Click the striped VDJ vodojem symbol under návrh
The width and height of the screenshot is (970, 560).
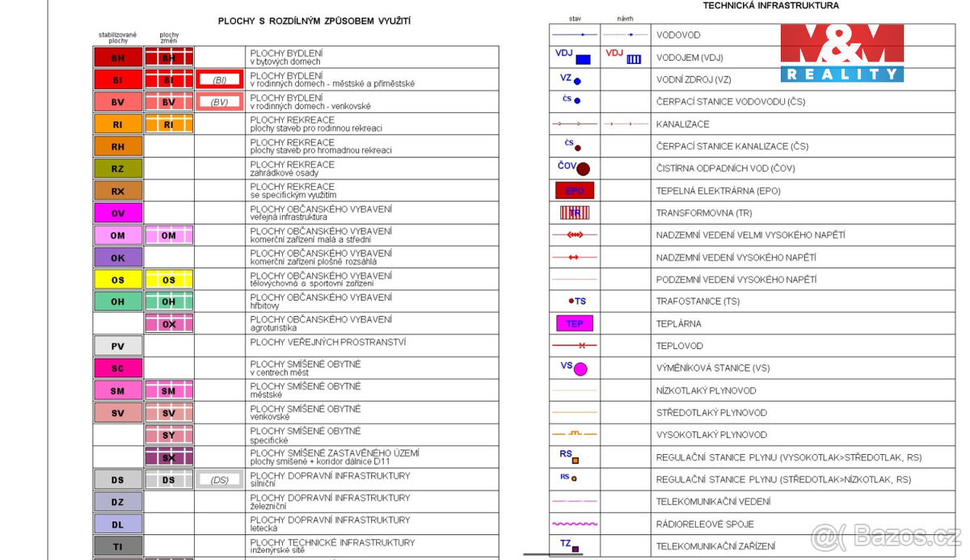click(x=623, y=57)
